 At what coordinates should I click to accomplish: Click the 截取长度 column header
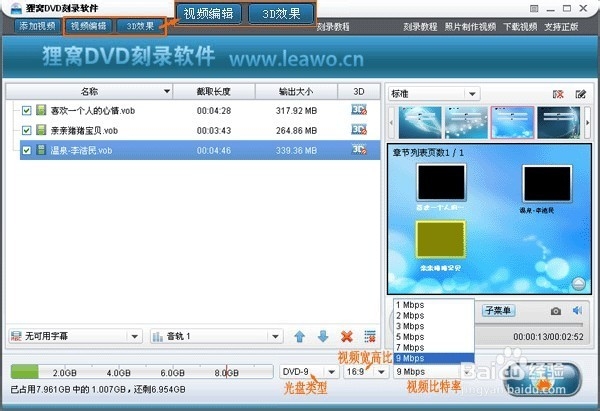point(214,91)
